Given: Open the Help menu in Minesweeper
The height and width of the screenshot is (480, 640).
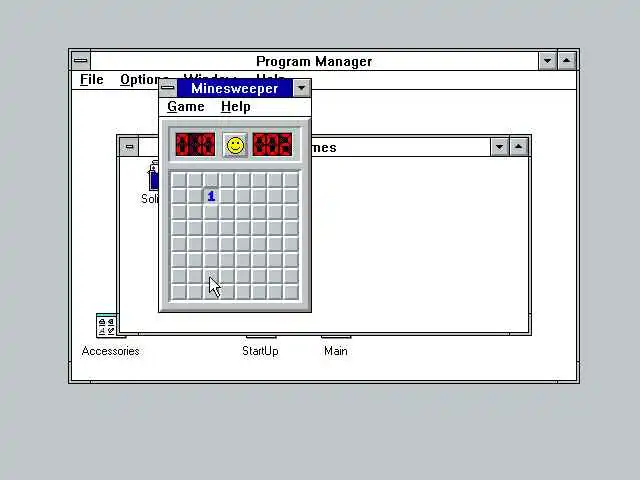Looking at the screenshot, I should (236, 107).
